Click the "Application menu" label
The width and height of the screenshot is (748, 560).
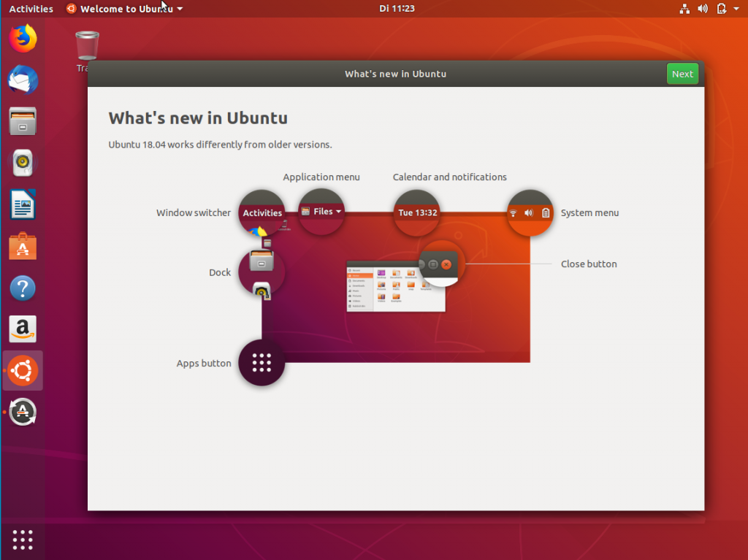(x=321, y=177)
